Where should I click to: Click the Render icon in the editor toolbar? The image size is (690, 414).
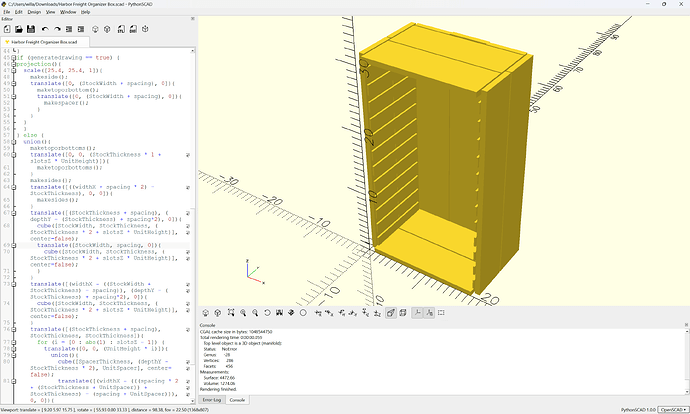[107, 29]
